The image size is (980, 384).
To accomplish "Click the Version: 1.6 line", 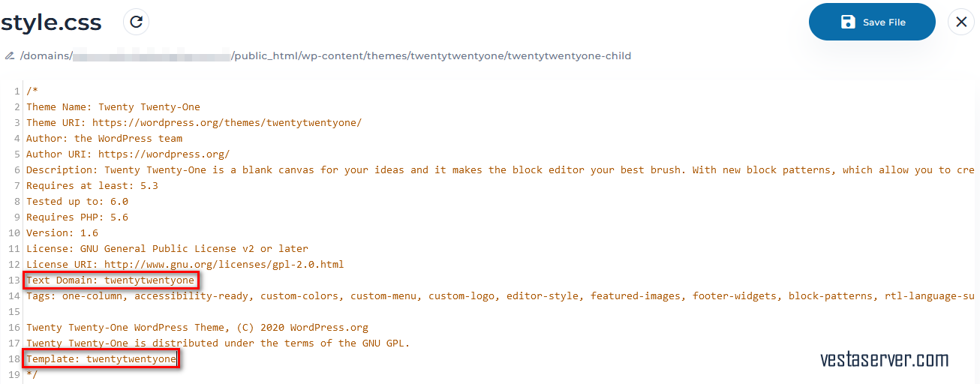I will click(62, 232).
